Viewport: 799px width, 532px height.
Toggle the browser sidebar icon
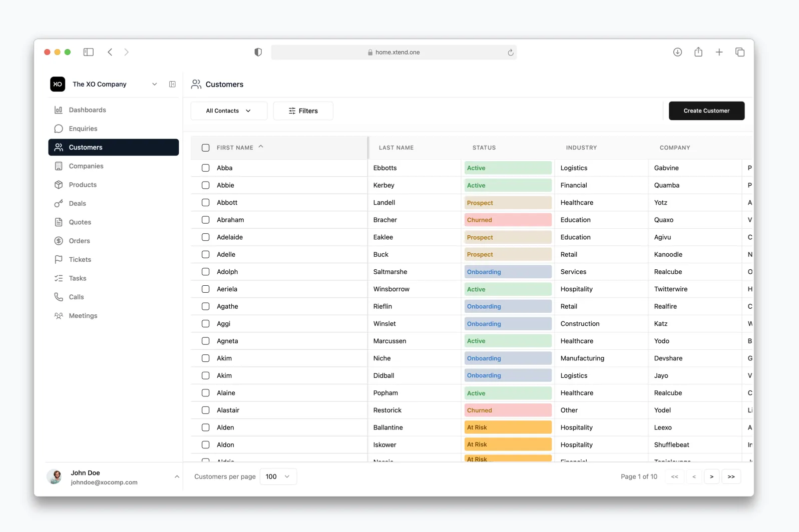(x=89, y=52)
